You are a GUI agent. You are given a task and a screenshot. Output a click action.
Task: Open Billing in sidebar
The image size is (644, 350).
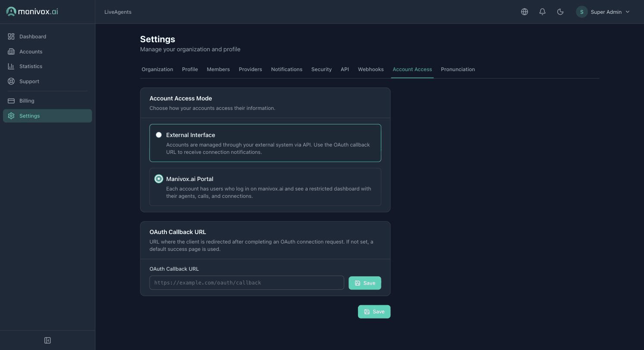coord(47,101)
